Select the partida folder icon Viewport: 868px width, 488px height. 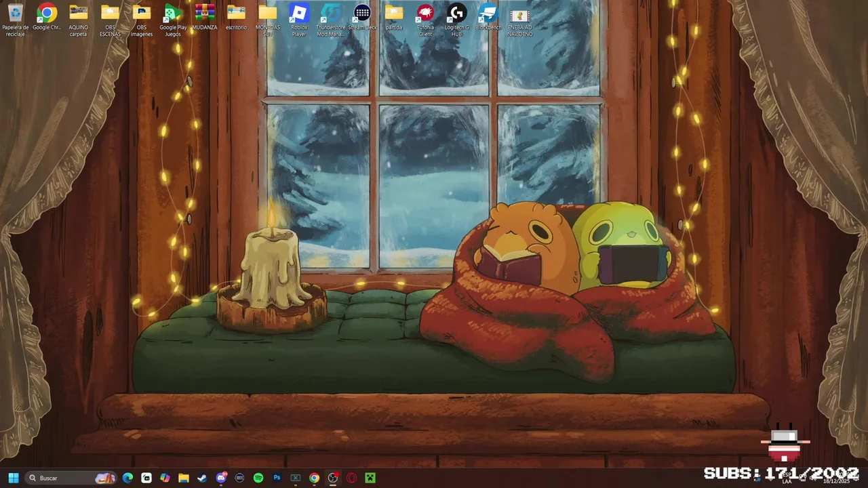click(394, 18)
